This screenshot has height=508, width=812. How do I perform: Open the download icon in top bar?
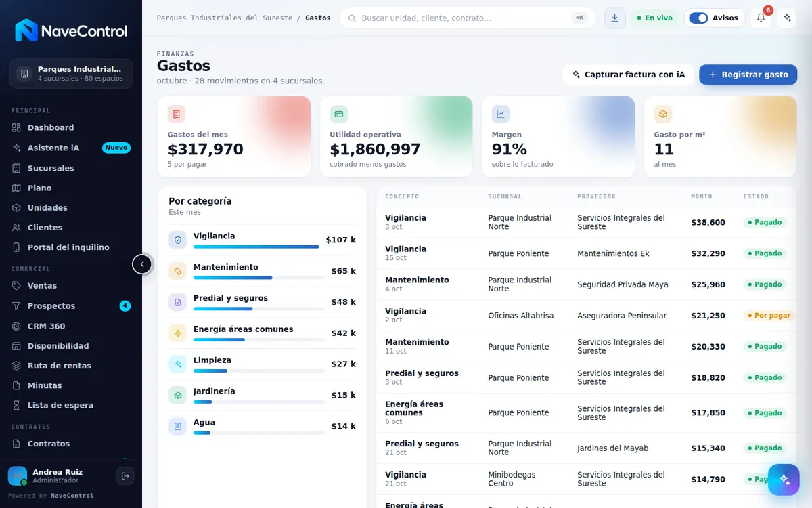pos(614,18)
